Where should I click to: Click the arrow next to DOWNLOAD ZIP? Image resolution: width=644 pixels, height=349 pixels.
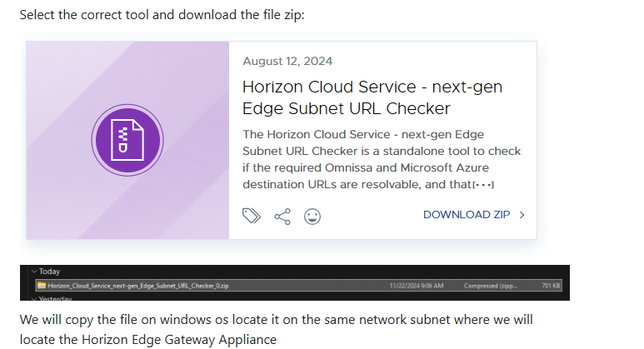click(x=522, y=215)
